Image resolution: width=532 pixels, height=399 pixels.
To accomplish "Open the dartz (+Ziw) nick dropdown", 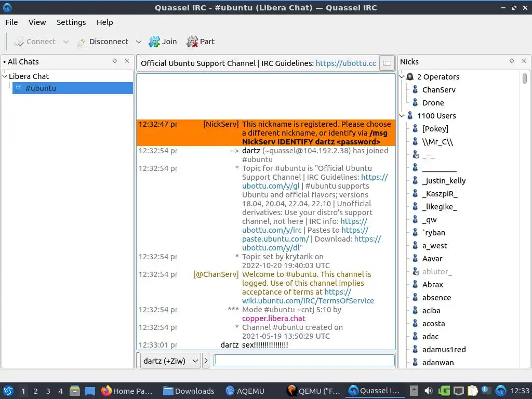I will 170,361.
